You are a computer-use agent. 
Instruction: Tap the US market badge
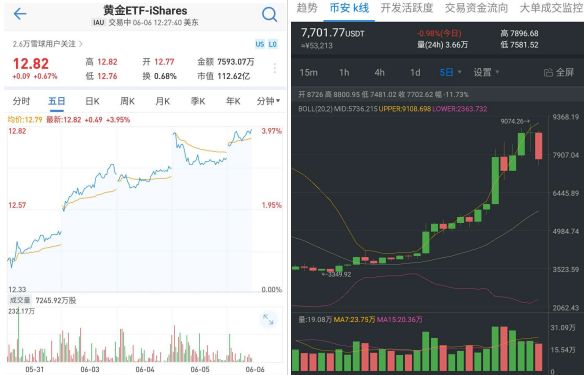click(x=260, y=44)
